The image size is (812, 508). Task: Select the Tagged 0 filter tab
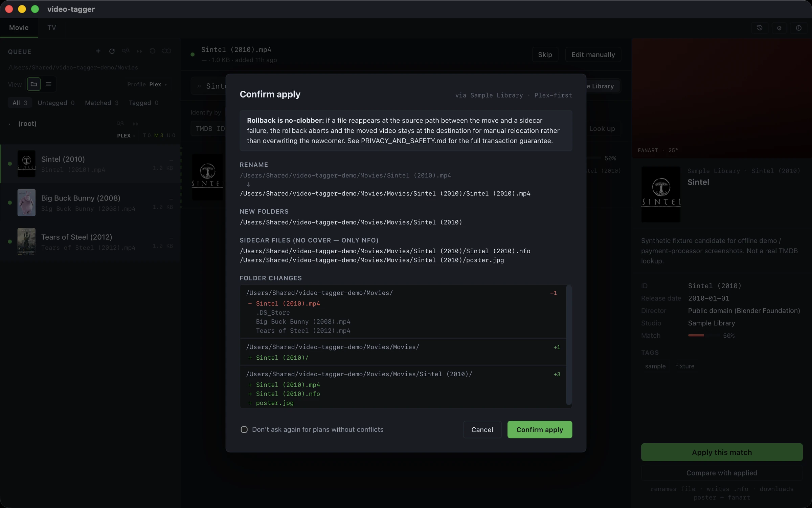(143, 103)
